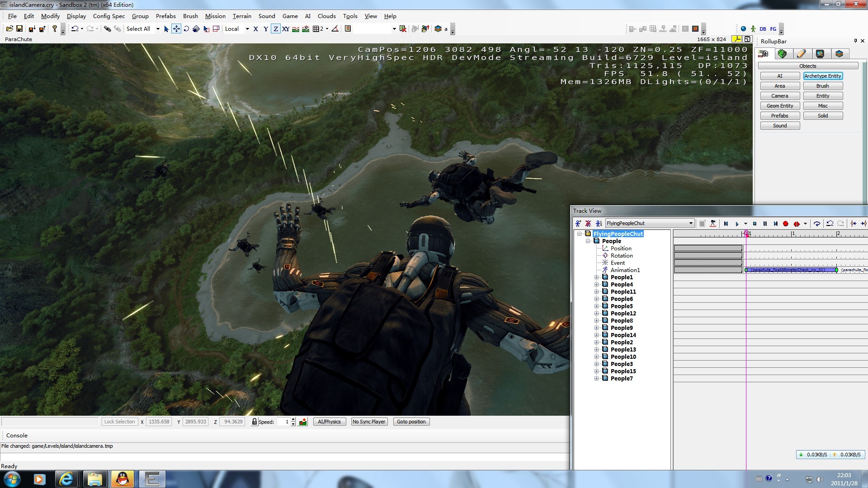Click the Link object chain icon
The height and width of the screenshot is (488, 868).
[107, 29]
